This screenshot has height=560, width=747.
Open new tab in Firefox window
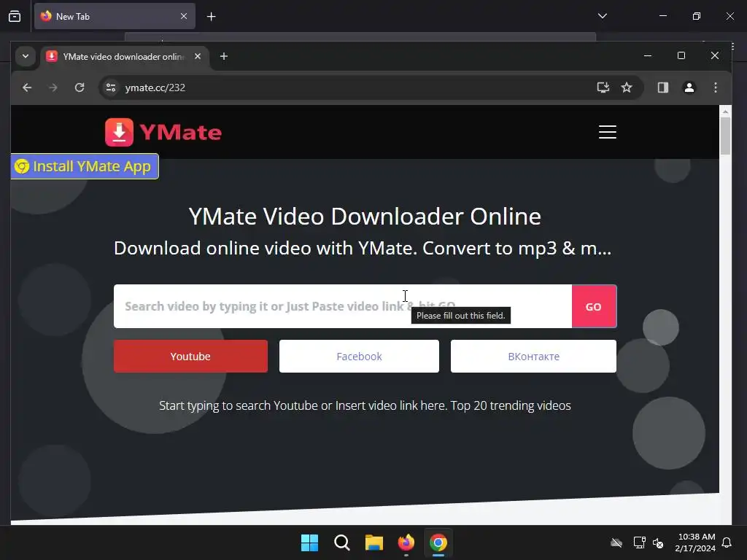point(211,17)
